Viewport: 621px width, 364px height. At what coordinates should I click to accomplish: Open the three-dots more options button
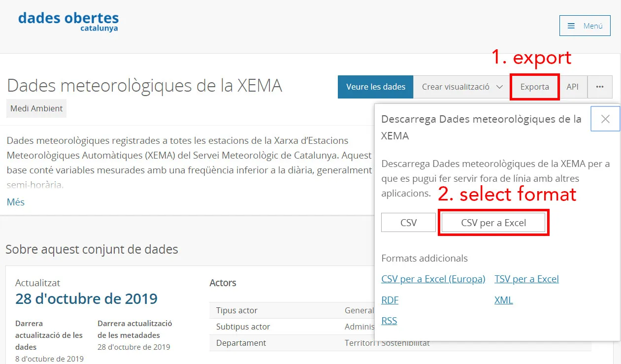pos(599,87)
